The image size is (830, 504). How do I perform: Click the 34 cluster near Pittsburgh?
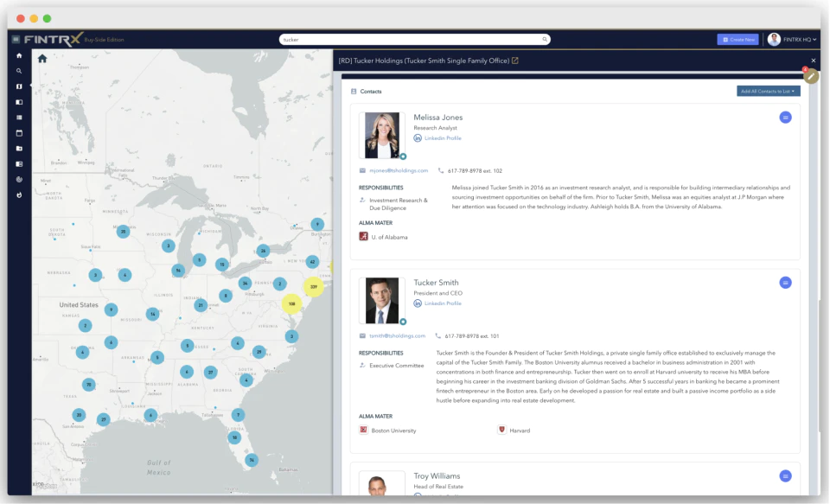pos(245,284)
